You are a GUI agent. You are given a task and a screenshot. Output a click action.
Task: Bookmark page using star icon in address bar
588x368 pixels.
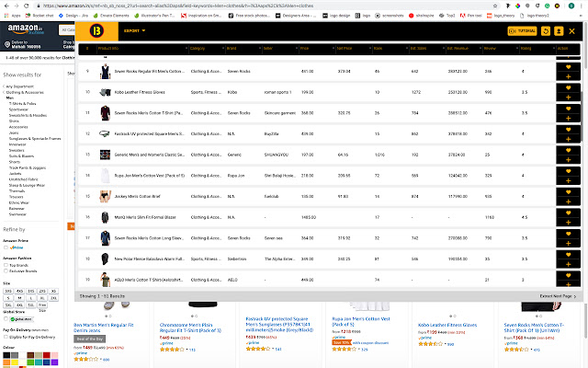[x=495, y=6]
